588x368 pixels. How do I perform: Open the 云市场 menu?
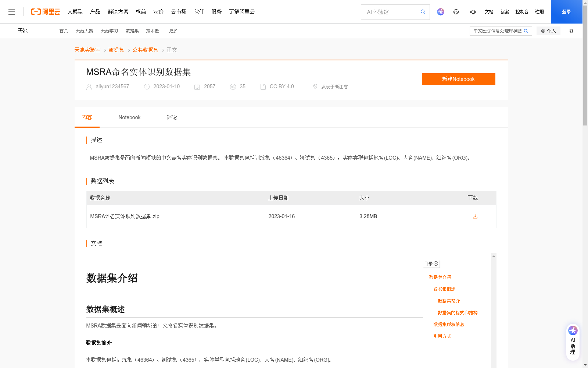[x=179, y=12]
